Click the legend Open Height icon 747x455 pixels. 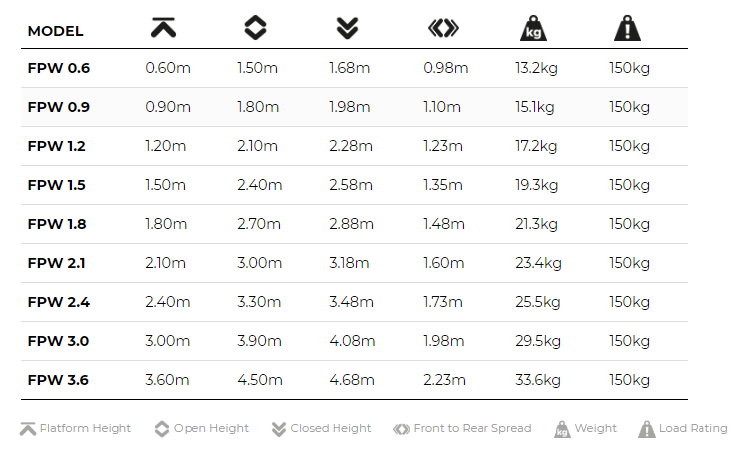click(x=162, y=429)
